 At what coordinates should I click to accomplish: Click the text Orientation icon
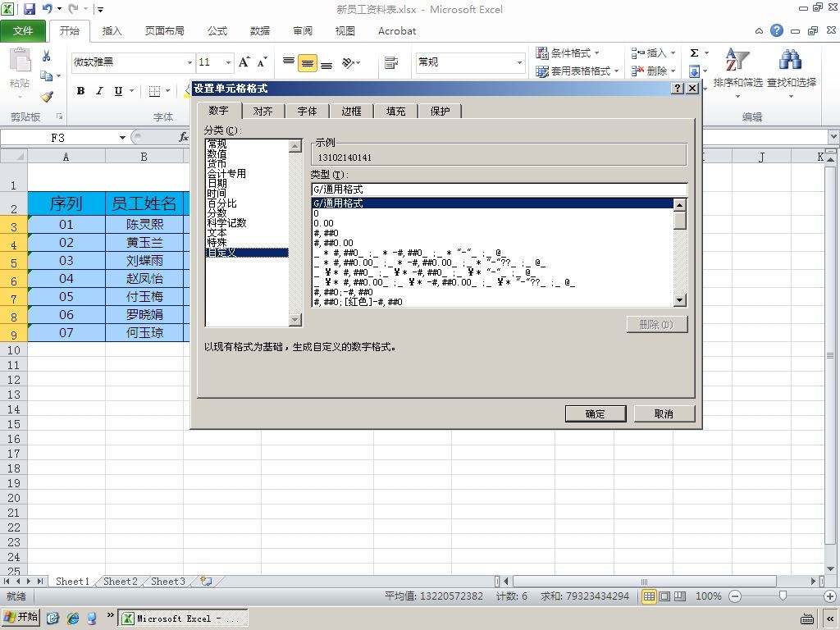point(349,63)
